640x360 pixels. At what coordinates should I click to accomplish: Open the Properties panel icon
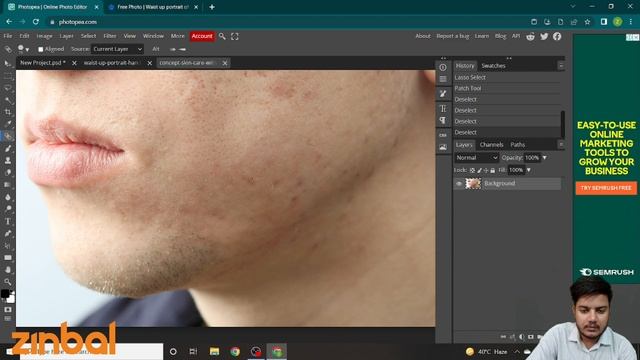point(443,79)
